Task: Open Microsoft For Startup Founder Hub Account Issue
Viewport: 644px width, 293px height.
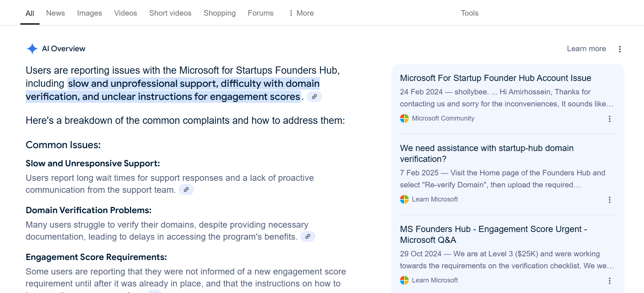Action: (x=496, y=78)
